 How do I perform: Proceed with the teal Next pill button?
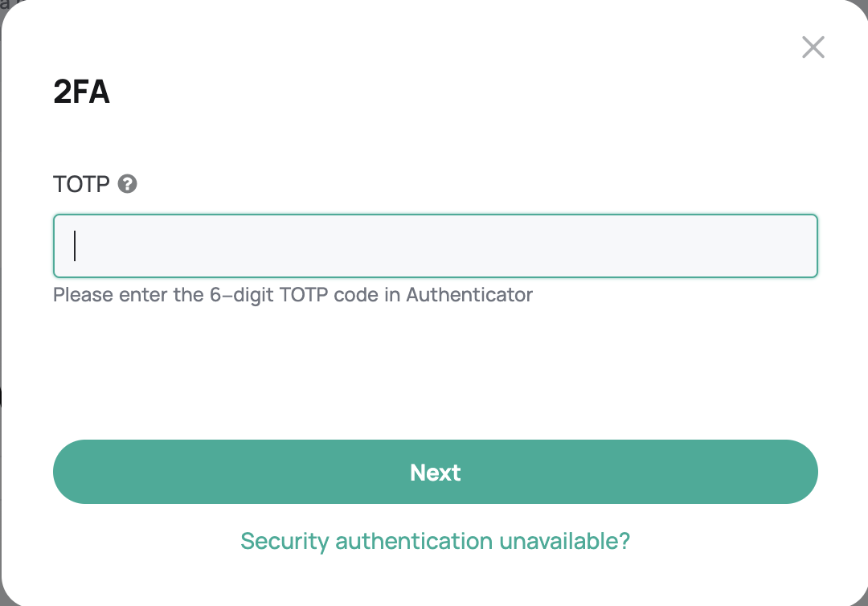(x=435, y=472)
